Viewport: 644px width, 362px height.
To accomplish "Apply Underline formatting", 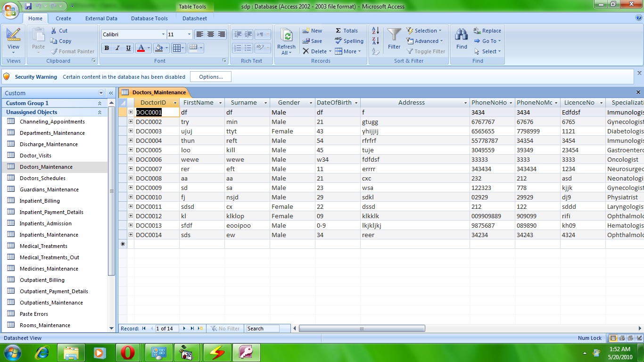I will pyautogui.click(x=128, y=48).
